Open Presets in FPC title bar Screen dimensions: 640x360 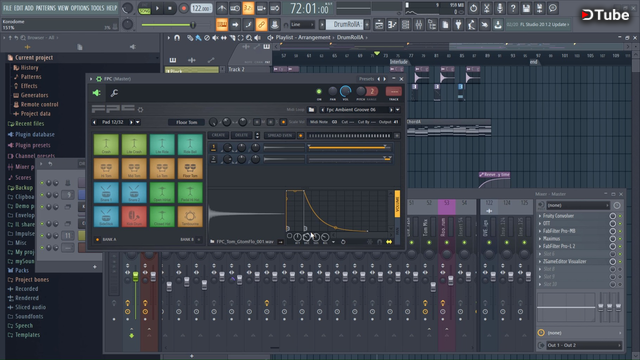coord(367,79)
